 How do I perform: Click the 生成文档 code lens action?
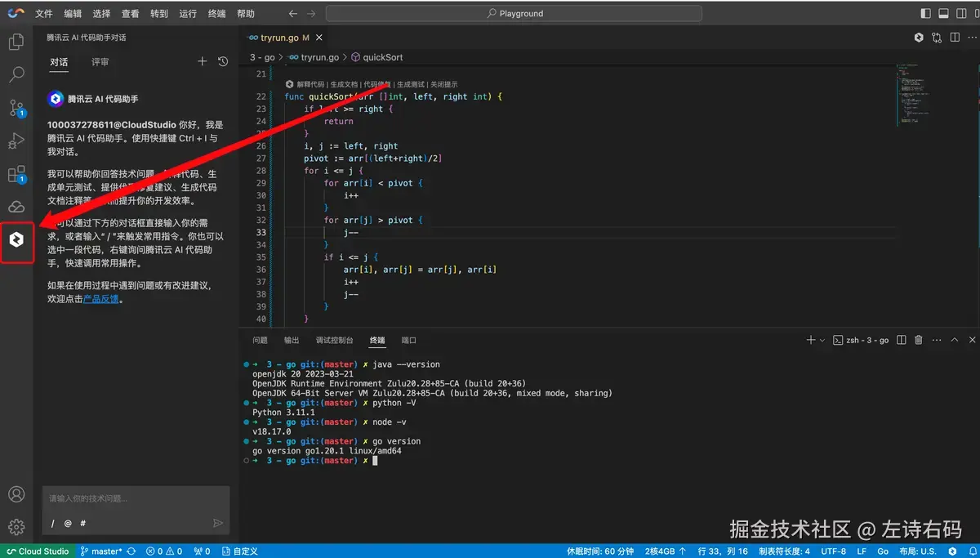343,84
